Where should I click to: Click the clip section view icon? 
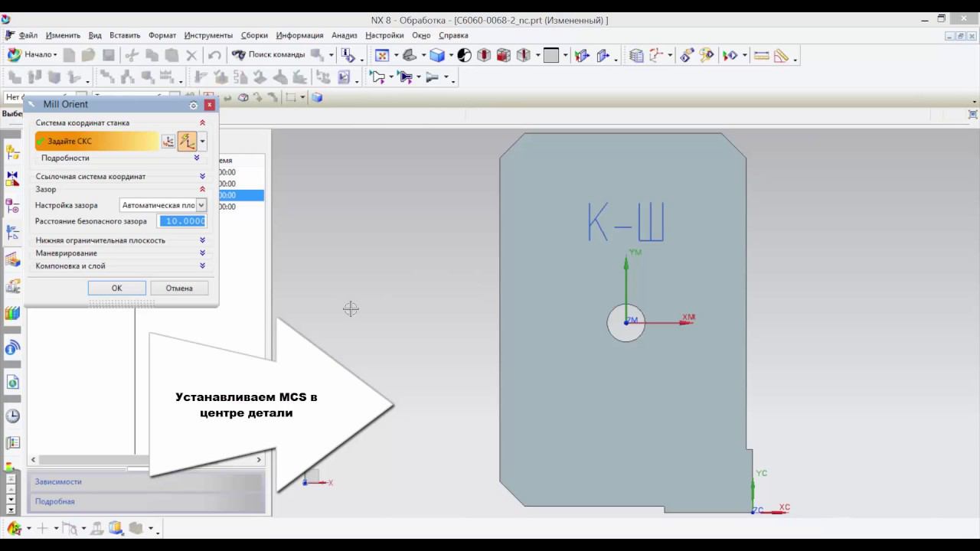point(524,55)
